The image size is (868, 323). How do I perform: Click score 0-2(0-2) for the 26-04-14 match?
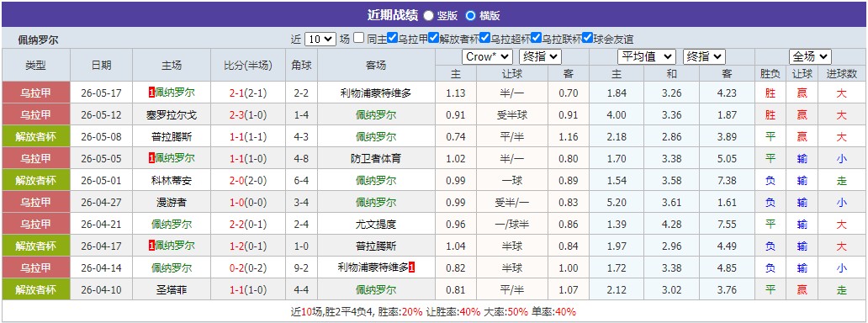(248, 268)
